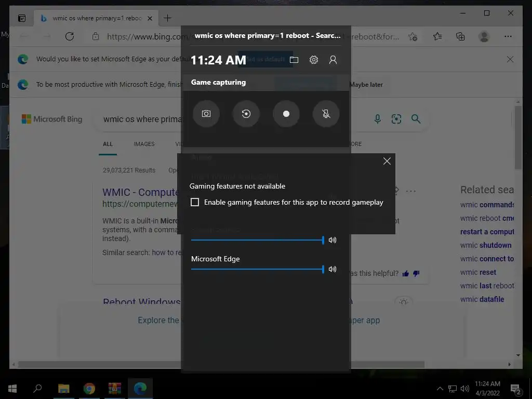Click the Bing search magnifier

[x=416, y=119]
